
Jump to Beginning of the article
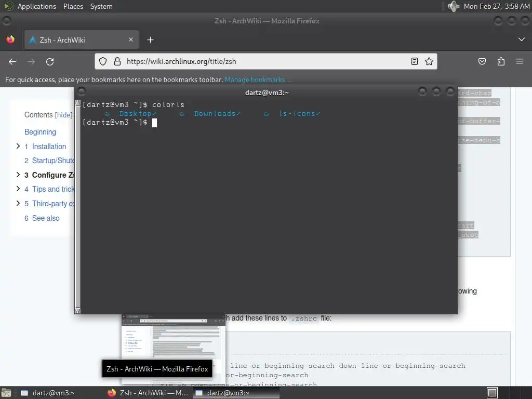pyautogui.click(x=40, y=132)
